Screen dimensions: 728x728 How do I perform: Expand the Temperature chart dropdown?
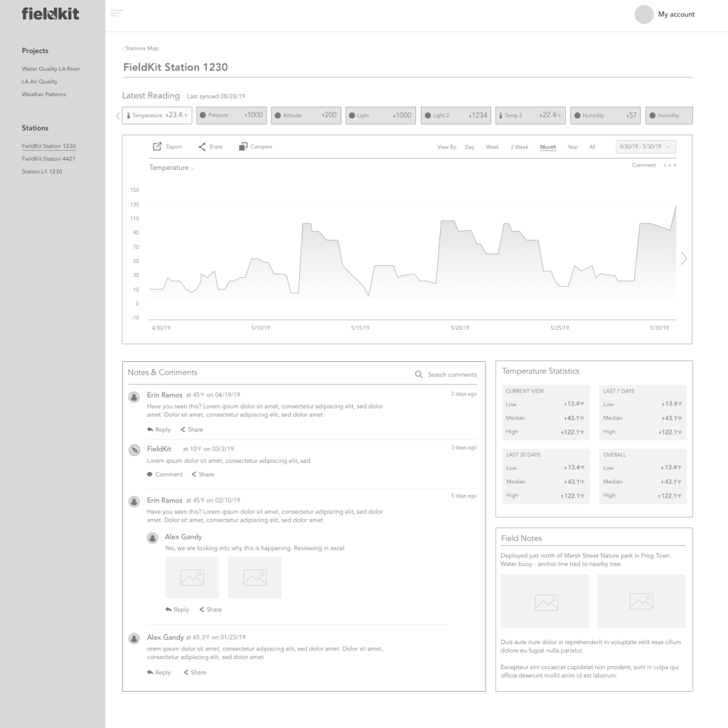(x=172, y=168)
